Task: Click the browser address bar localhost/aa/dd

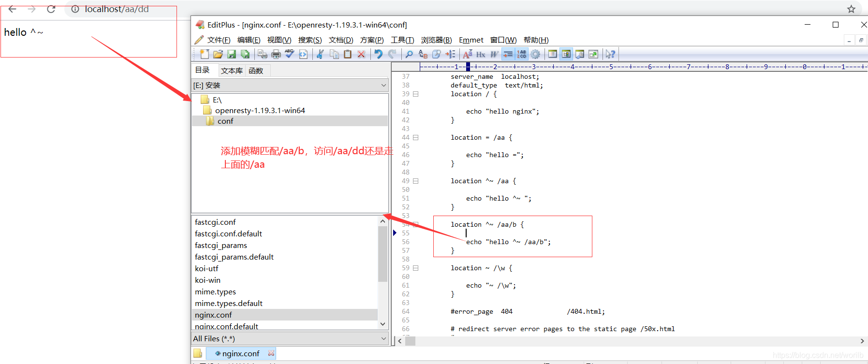Action: tap(117, 9)
